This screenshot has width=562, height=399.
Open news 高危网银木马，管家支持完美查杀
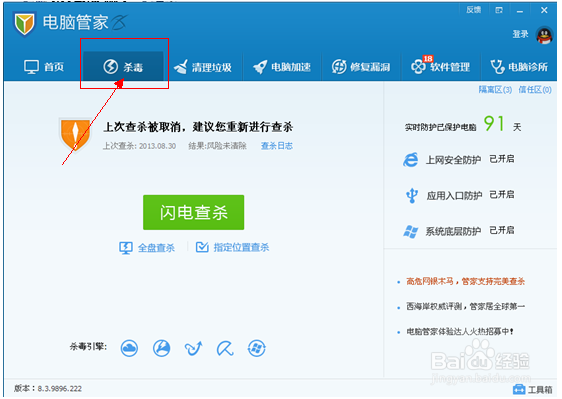(x=465, y=281)
